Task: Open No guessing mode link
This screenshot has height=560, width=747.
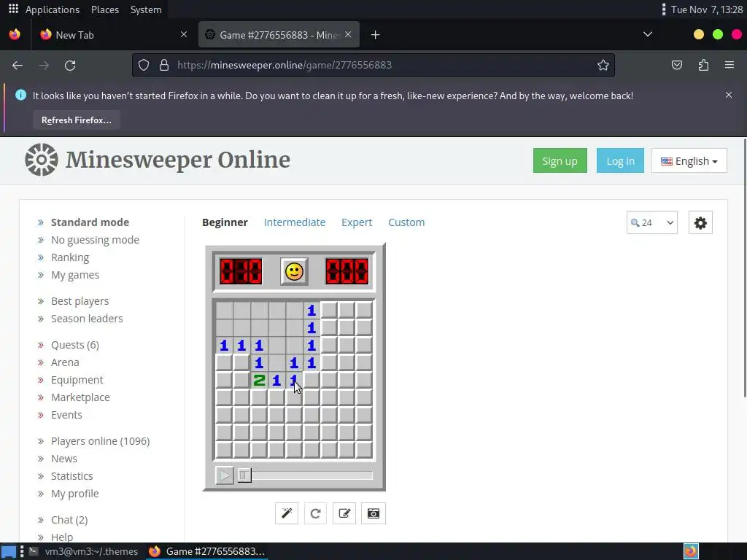Action: tap(95, 240)
